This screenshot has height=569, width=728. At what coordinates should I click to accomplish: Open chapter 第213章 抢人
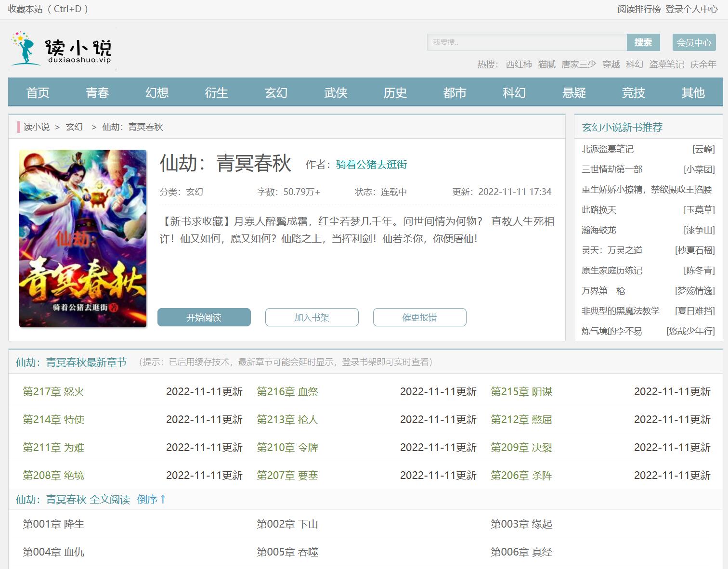[287, 420]
